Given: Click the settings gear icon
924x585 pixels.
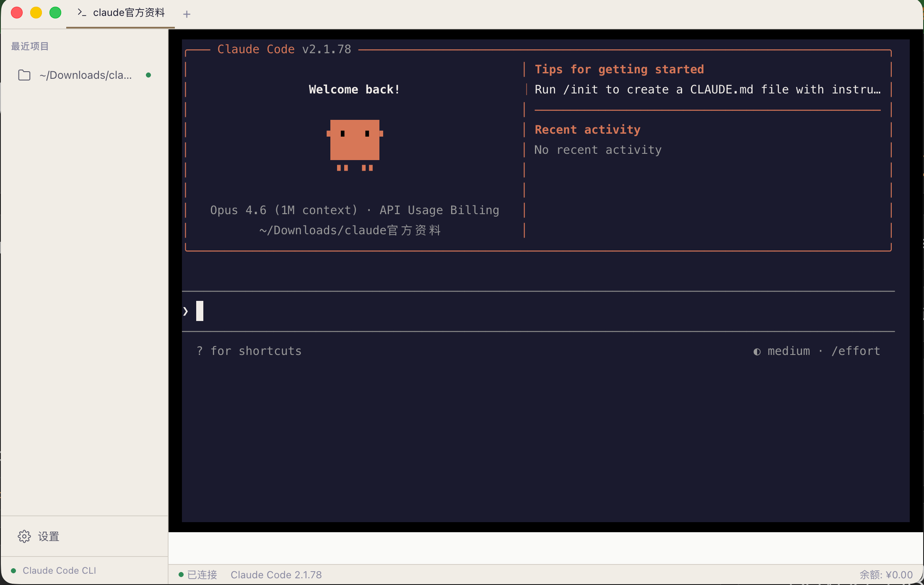Looking at the screenshot, I should tap(24, 536).
